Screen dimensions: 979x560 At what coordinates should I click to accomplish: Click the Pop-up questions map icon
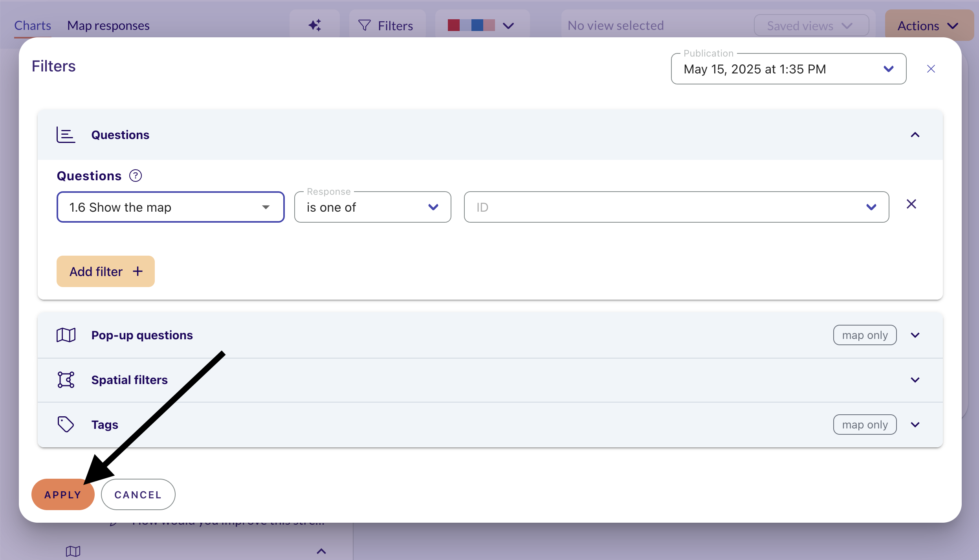pyautogui.click(x=66, y=335)
